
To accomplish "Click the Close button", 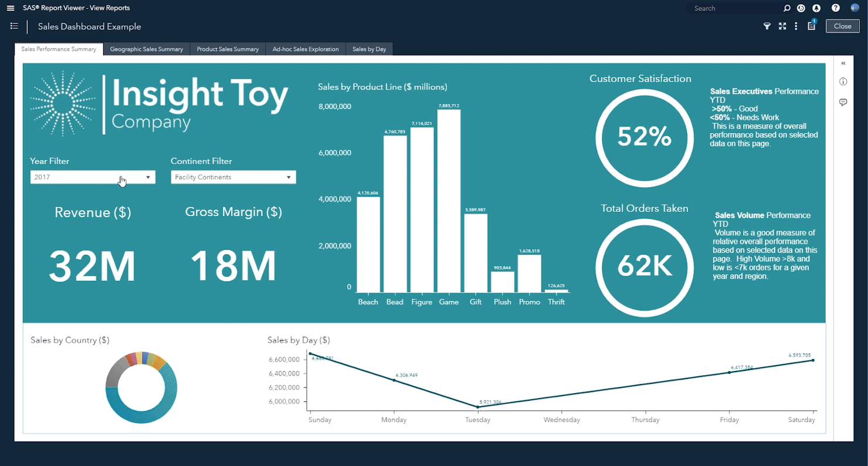I will coord(842,26).
